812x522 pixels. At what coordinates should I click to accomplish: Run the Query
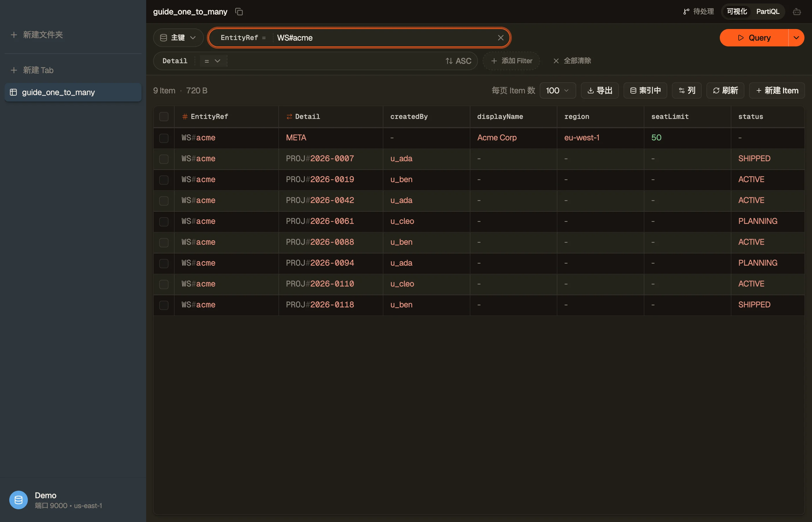click(754, 38)
